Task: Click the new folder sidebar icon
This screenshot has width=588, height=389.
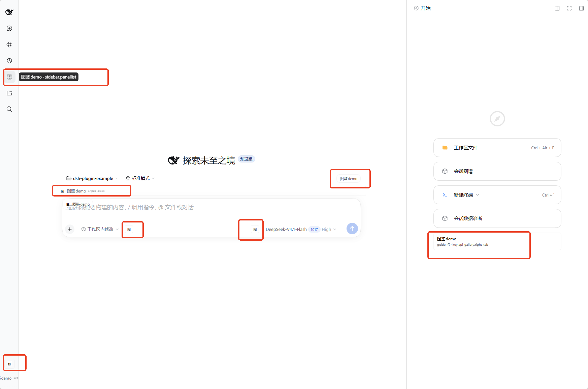Action: click(9, 93)
